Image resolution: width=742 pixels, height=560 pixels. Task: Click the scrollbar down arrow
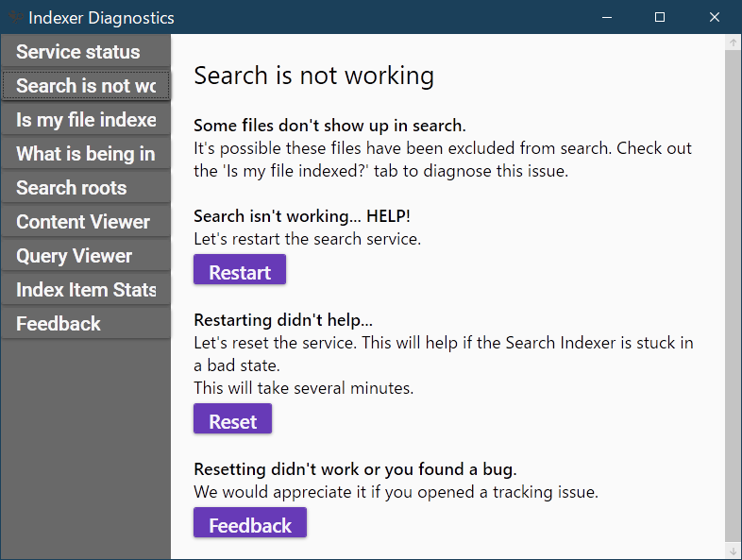[x=733, y=551]
